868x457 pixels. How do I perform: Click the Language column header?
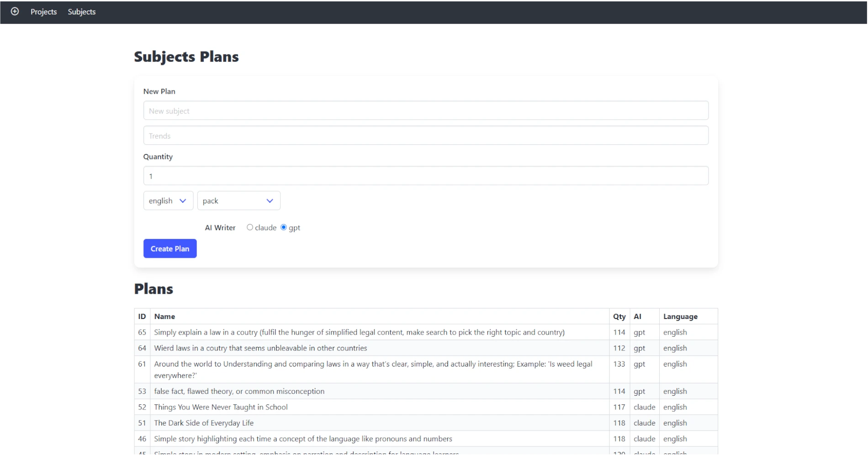pyautogui.click(x=680, y=316)
